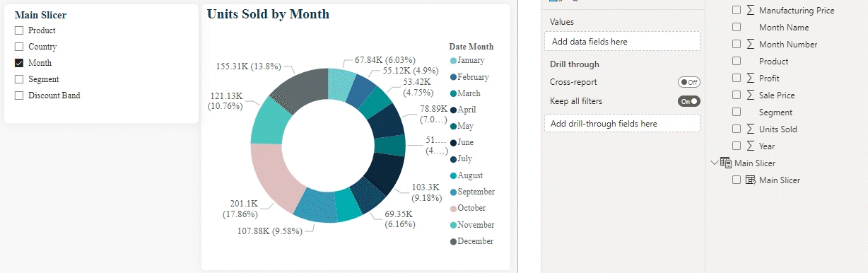Turn off Keep all filters switch

[688, 101]
